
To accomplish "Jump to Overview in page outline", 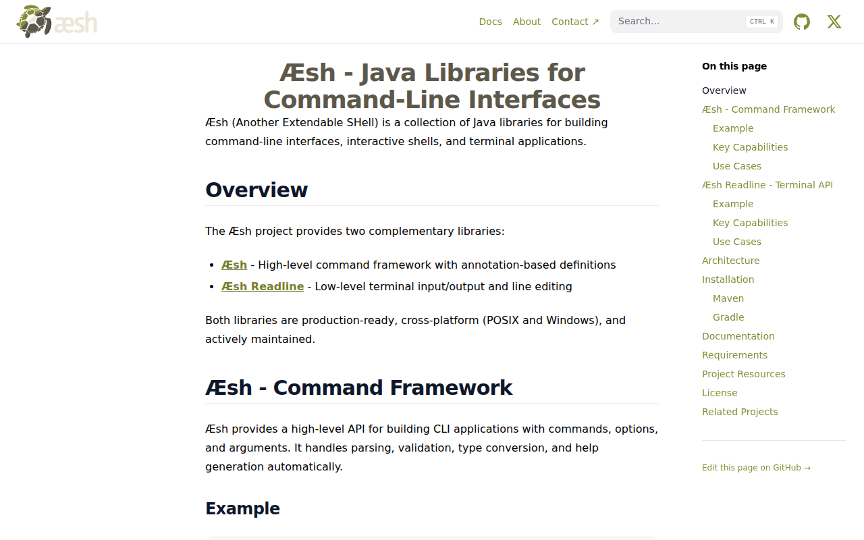I will click(724, 91).
